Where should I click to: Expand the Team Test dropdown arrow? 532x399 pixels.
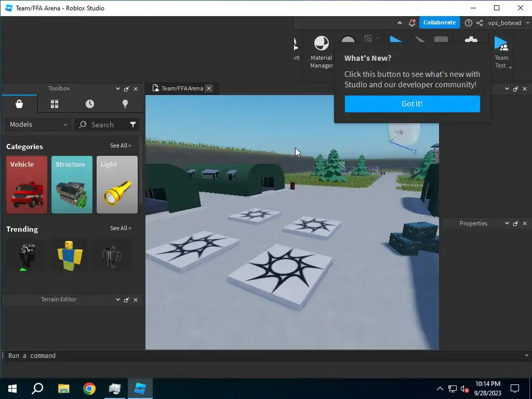(x=510, y=67)
